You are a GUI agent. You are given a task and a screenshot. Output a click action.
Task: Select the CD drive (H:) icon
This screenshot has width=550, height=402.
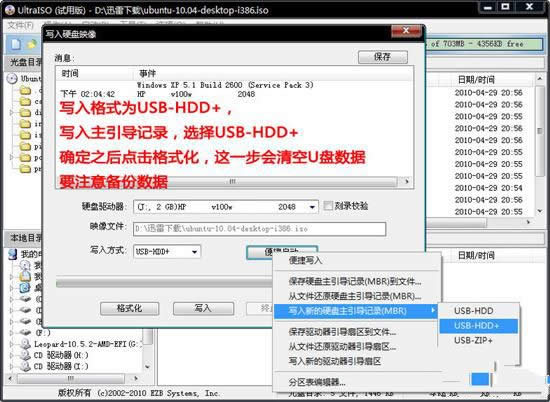[x=25, y=355]
